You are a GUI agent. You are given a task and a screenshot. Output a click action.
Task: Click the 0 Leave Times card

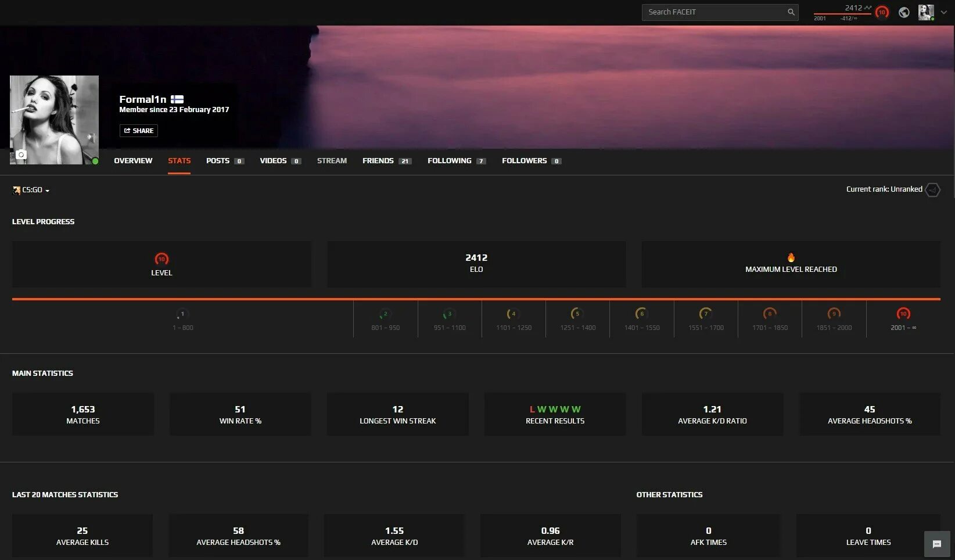click(868, 536)
